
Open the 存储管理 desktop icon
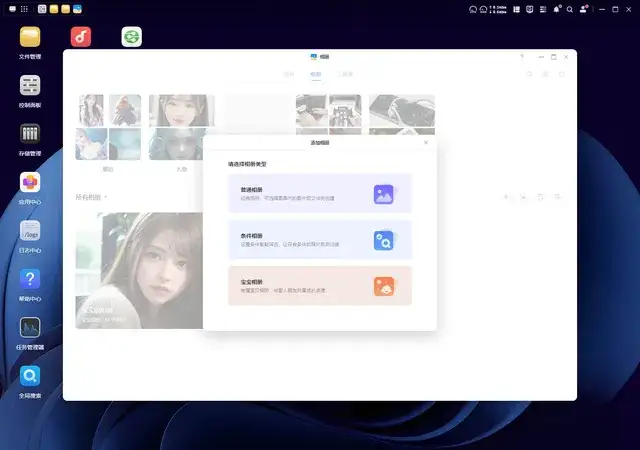(x=30, y=134)
